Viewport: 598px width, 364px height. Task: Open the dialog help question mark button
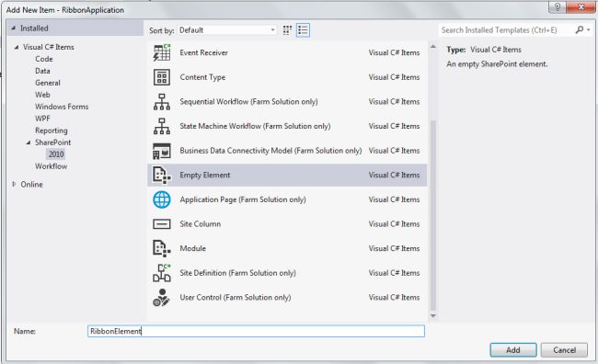(x=558, y=7)
